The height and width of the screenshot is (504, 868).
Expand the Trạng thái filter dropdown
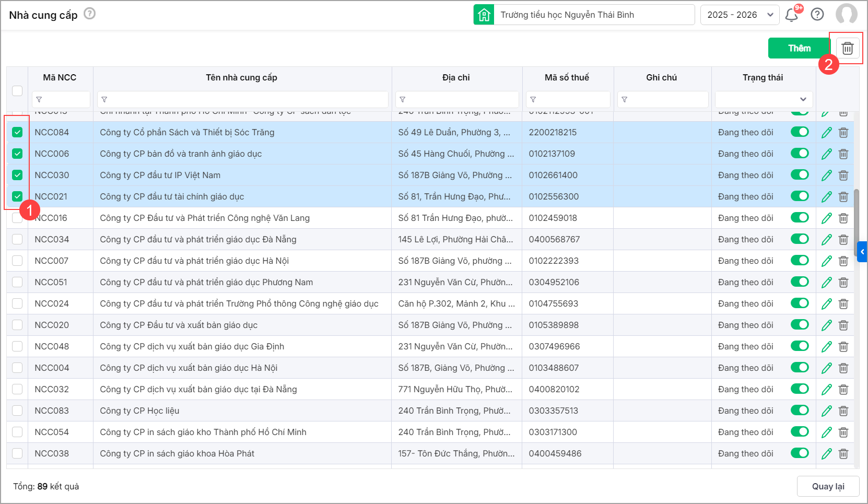click(763, 99)
